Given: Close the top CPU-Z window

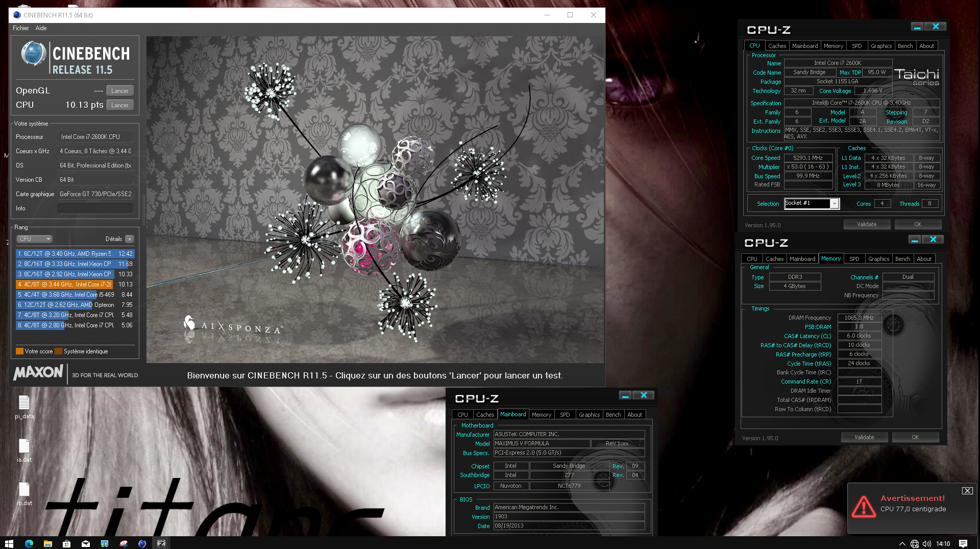Looking at the screenshot, I should (x=935, y=27).
